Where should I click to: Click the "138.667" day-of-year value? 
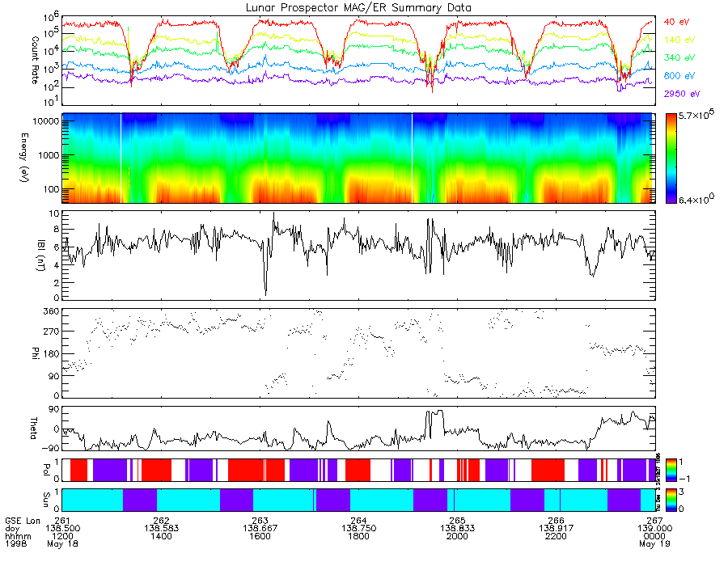pyautogui.click(x=260, y=529)
